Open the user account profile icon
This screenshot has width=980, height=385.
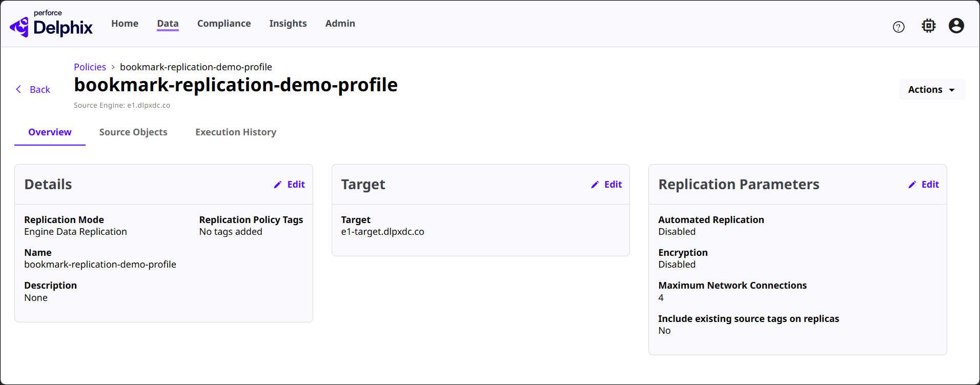(x=956, y=26)
